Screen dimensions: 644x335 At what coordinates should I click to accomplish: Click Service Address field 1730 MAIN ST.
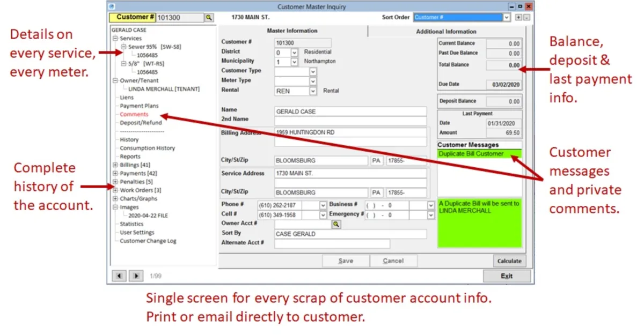350,174
